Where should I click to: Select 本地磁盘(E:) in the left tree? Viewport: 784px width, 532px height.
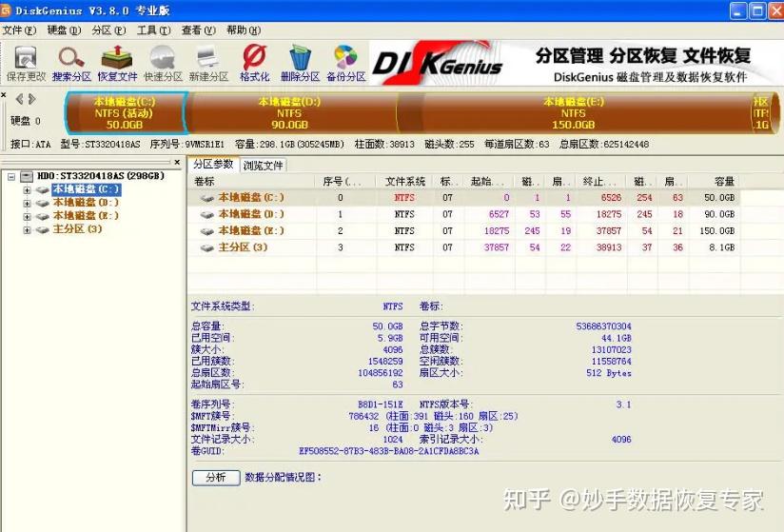(x=86, y=215)
